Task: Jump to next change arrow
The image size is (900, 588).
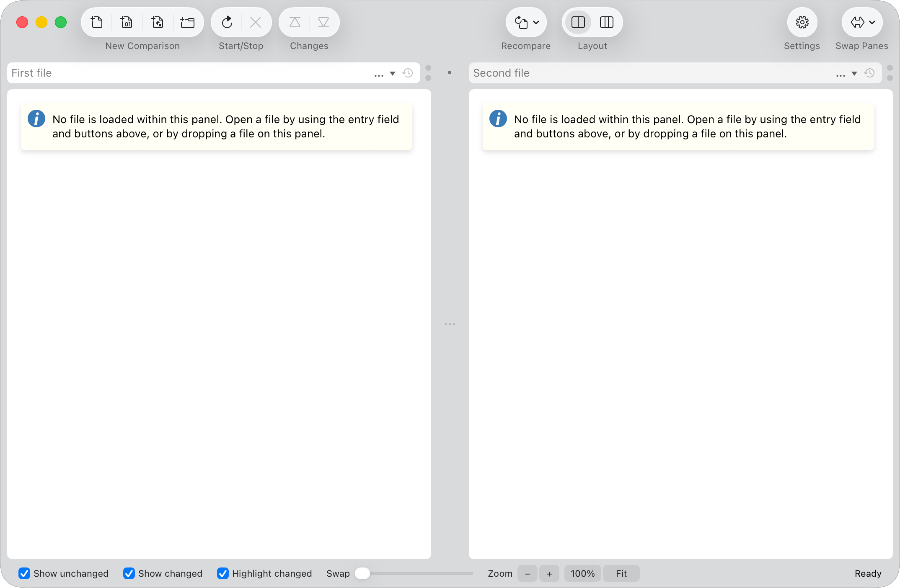Action: [x=323, y=22]
